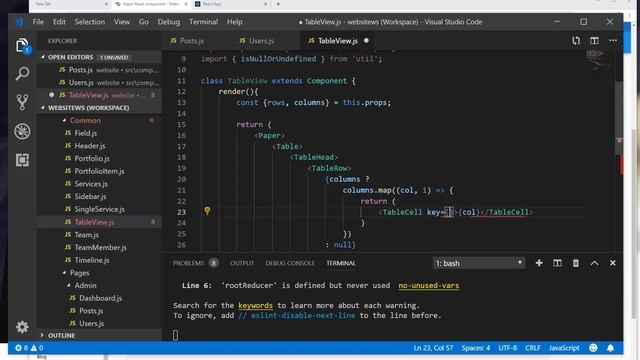Open the Source Control view icon
Screen dimensions: 640x360
tap(22, 102)
